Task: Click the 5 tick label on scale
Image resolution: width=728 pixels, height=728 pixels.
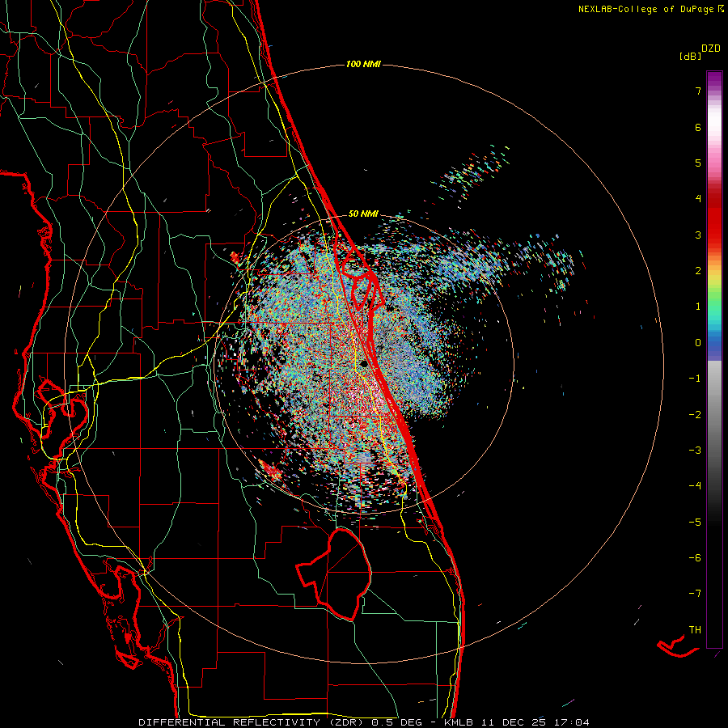Action: coord(698,163)
